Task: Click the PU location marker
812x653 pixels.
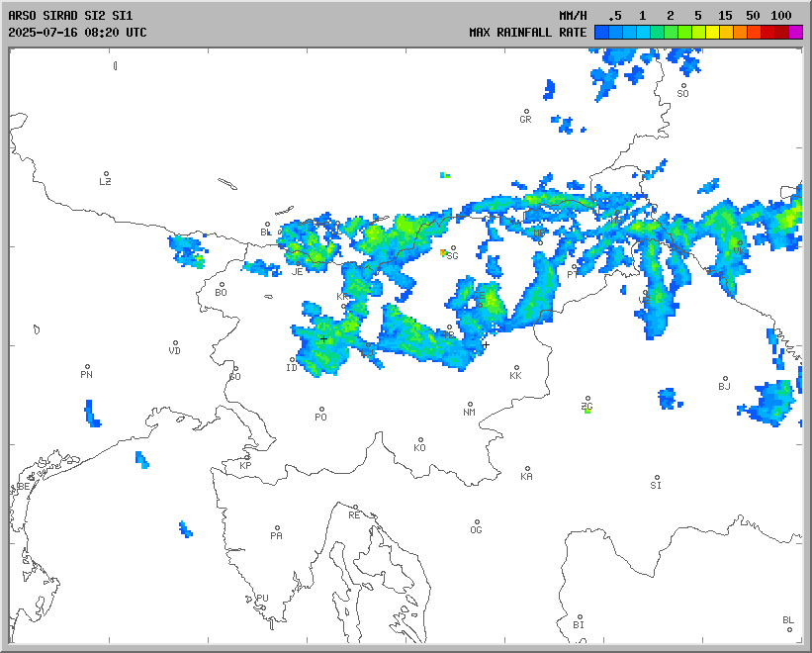Action: pyautogui.click(x=262, y=591)
